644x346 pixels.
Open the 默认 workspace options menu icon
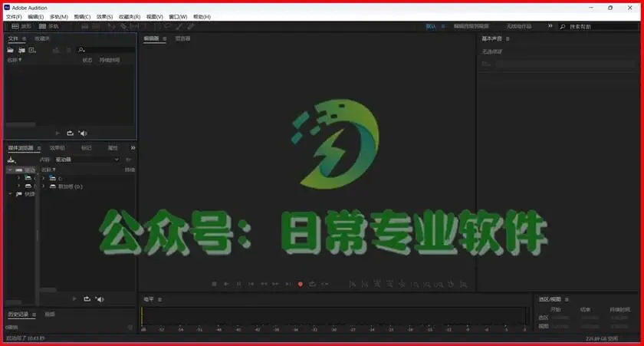tap(443, 26)
